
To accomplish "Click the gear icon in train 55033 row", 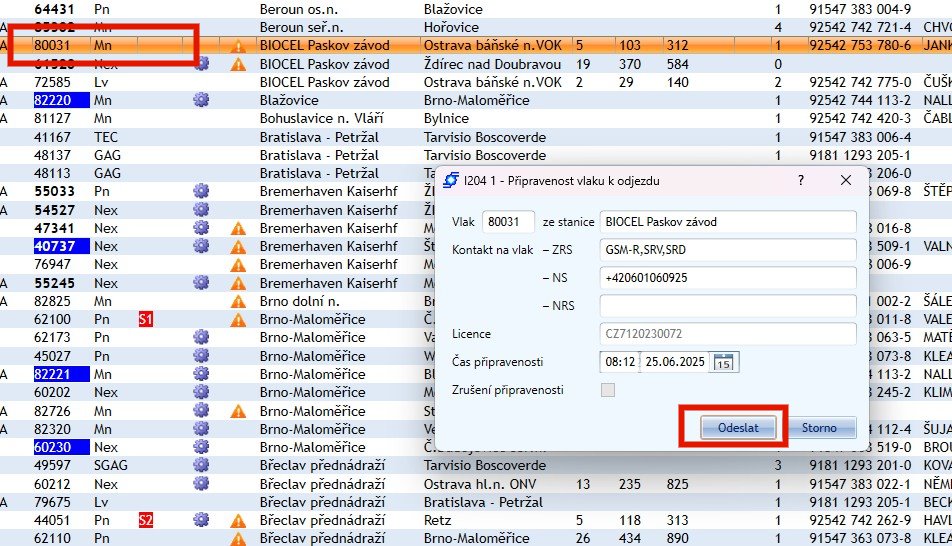I will [x=201, y=191].
